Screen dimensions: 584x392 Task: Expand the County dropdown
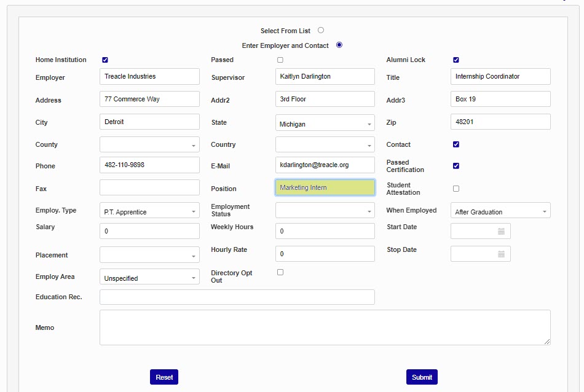click(149, 145)
